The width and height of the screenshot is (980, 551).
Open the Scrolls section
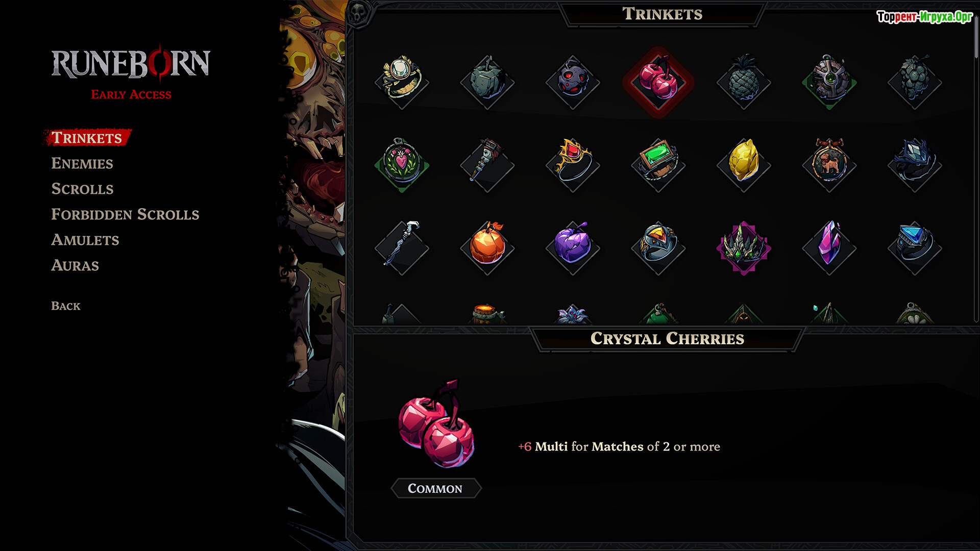(x=82, y=189)
